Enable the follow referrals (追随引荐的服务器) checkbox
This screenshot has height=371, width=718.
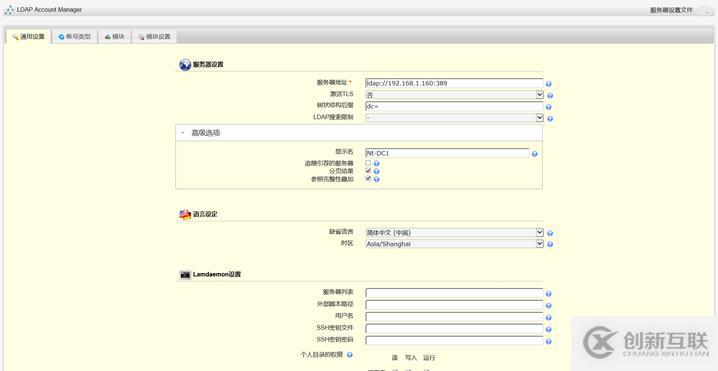point(368,163)
